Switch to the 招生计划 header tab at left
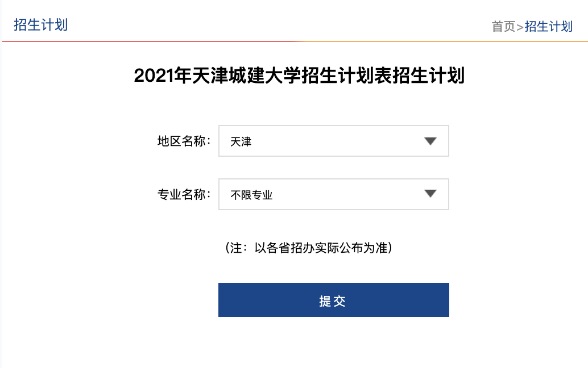This screenshot has height=368, width=588. click(40, 24)
